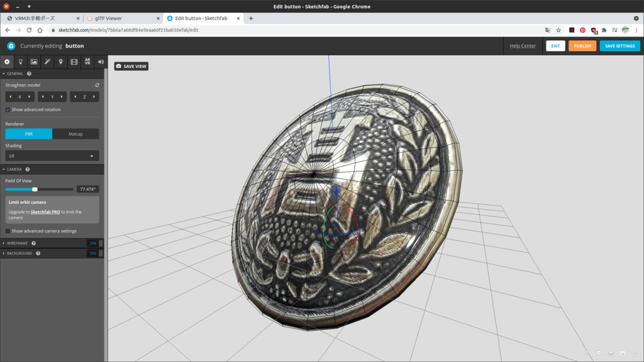Go to the browser home page
The image size is (644, 362).
(x=40, y=30)
